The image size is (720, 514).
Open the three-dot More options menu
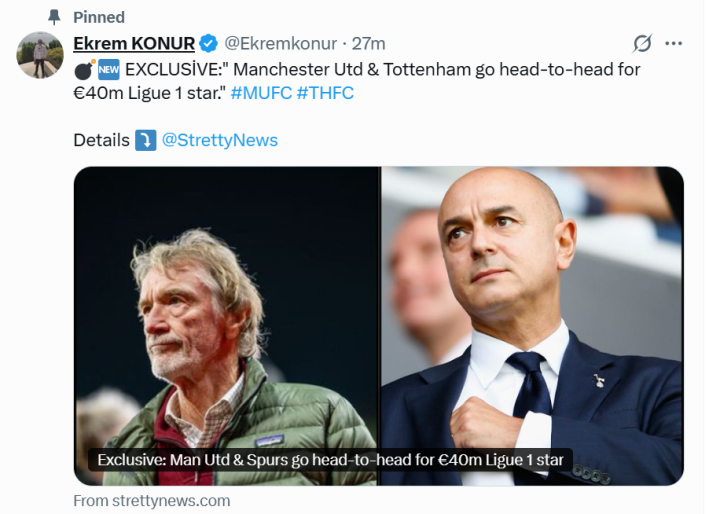tap(674, 44)
